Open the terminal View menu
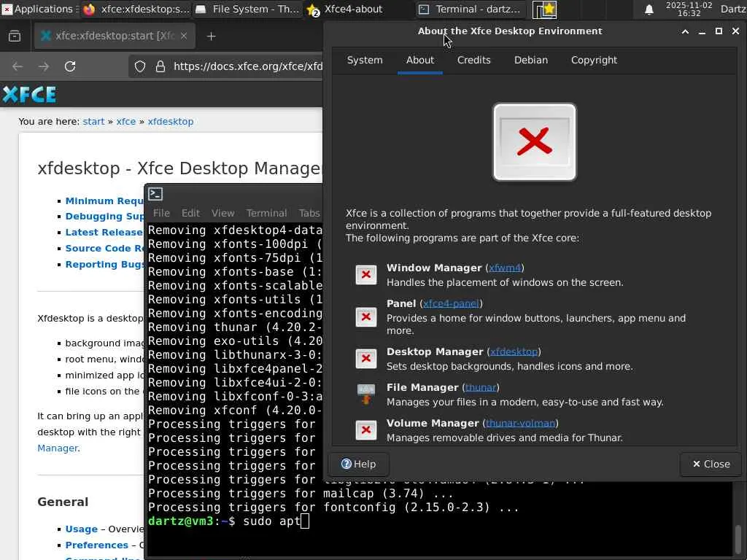This screenshot has width=747, height=560. coord(222,214)
